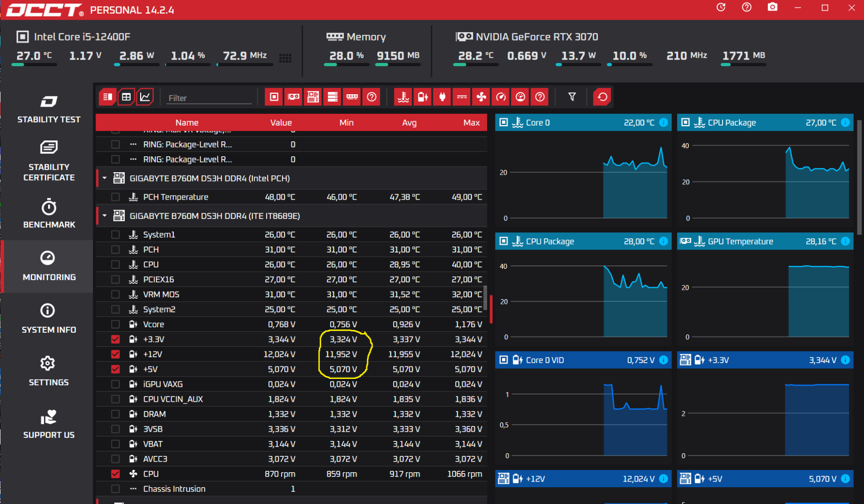Click the funnel filter icon
864x504 pixels.
572,97
